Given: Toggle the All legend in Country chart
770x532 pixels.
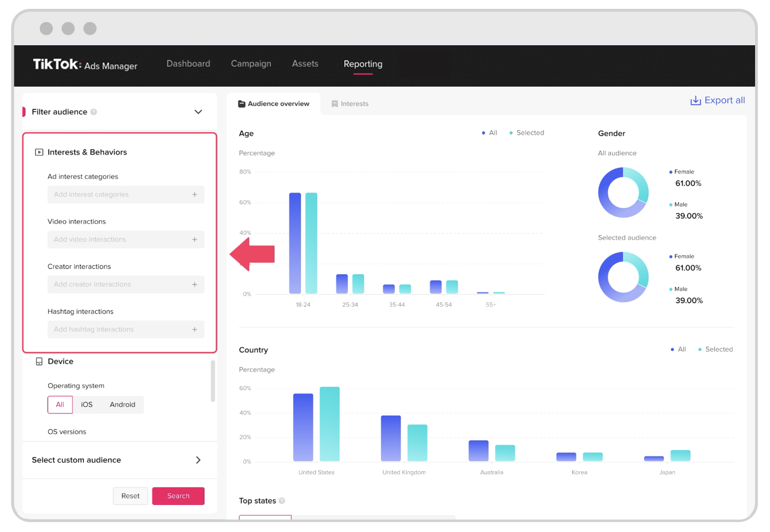Looking at the screenshot, I should coord(678,349).
